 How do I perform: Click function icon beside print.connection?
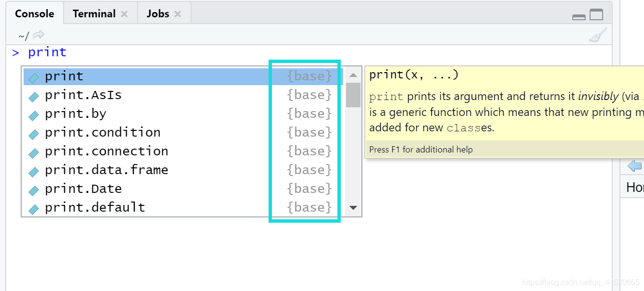tap(34, 153)
